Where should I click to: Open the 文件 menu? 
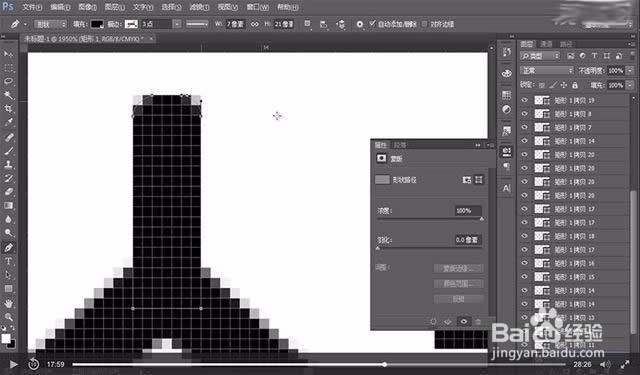pyautogui.click(x=32, y=7)
